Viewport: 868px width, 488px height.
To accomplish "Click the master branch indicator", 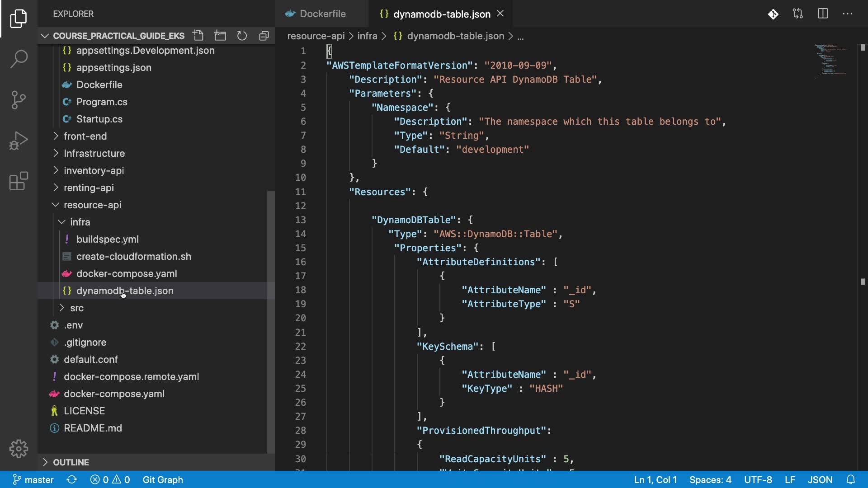I will 33,479.
